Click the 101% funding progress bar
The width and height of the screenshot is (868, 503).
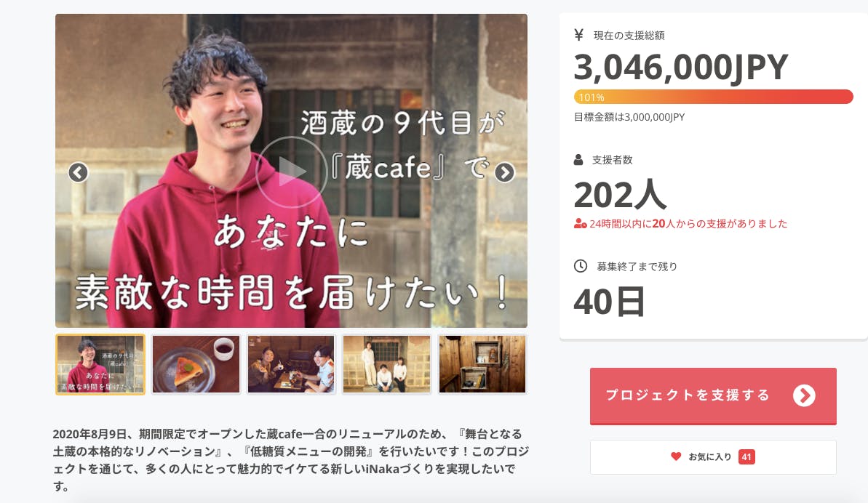click(714, 97)
